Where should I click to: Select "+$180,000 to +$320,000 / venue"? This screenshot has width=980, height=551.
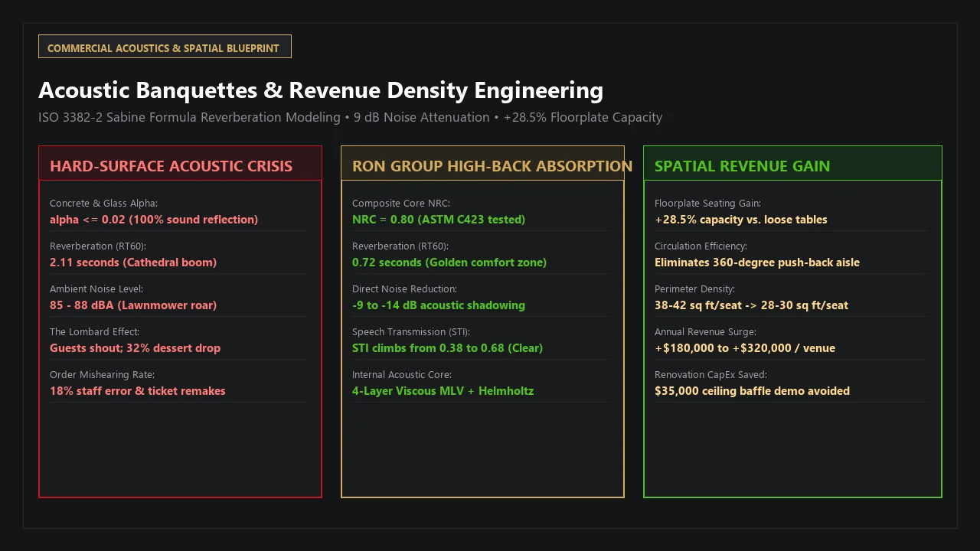click(x=745, y=348)
